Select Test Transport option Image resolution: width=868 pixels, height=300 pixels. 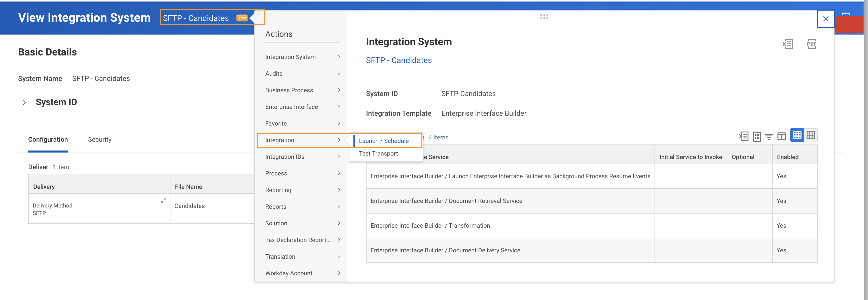coord(378,154)
